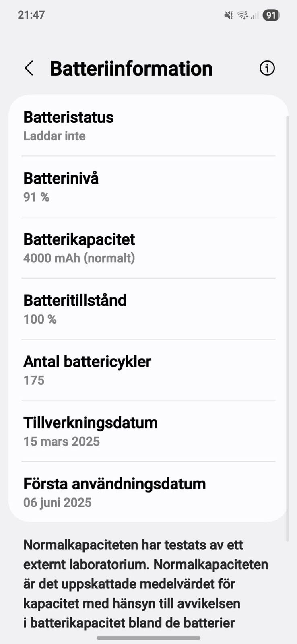Tap the Wi-Fi icon in status bar
297x644 pixels.
point(243,15)
